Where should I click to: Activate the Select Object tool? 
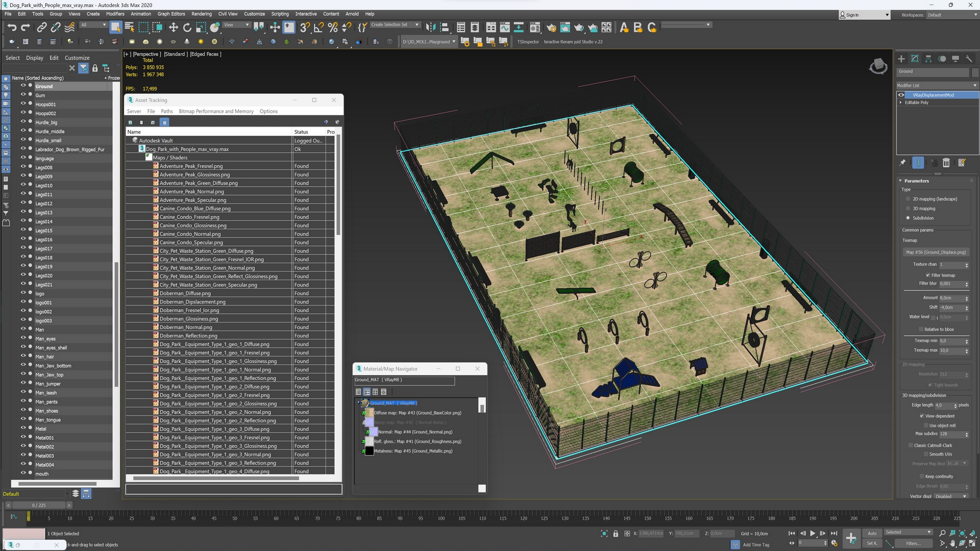coord(115,27)
